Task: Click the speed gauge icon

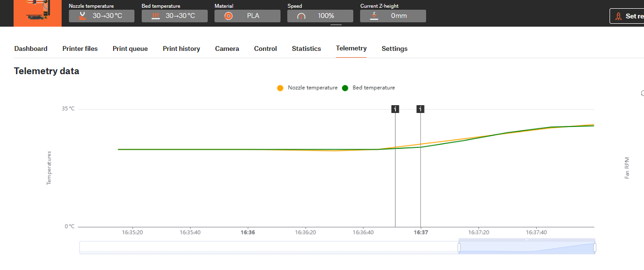Action: tap(301, 16)
